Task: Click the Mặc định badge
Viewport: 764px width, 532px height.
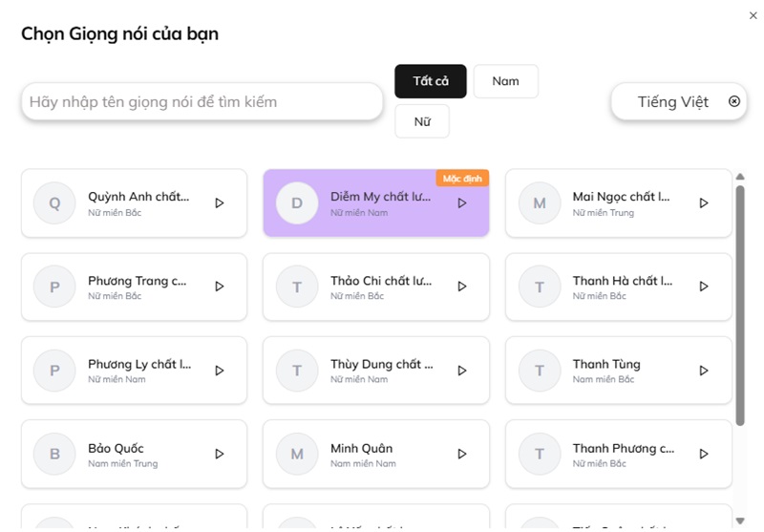Action: point(462,179)
